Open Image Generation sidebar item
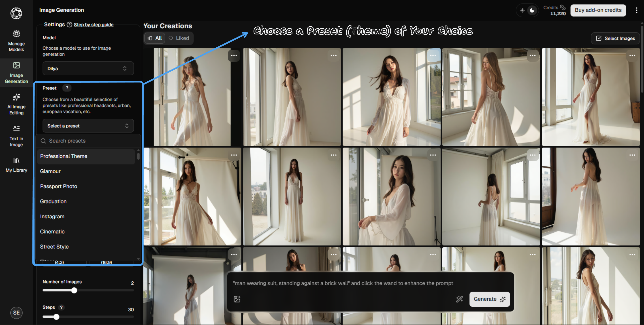644x325 pixels. point(16,72)
